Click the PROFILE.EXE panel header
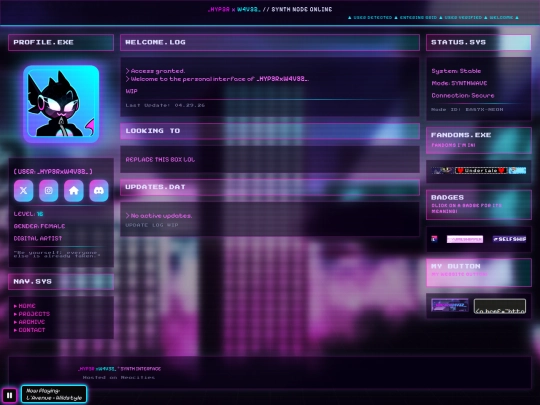 pyautogui.click(x=61, y=42)
